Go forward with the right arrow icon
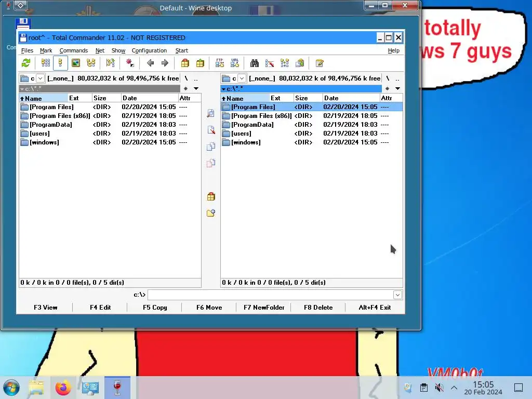Viewport: 532px width, 399px height. (x=165, y=63)
